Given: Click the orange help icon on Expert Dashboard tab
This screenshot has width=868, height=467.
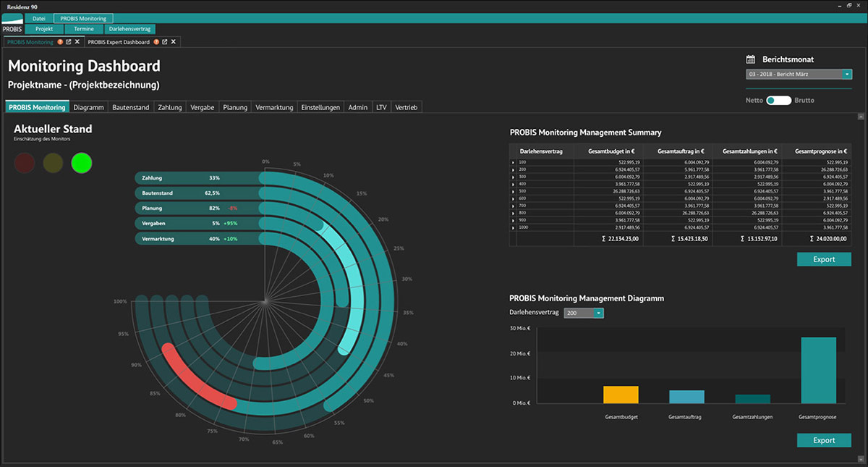Looking at the screenshot, I should 156,42.
